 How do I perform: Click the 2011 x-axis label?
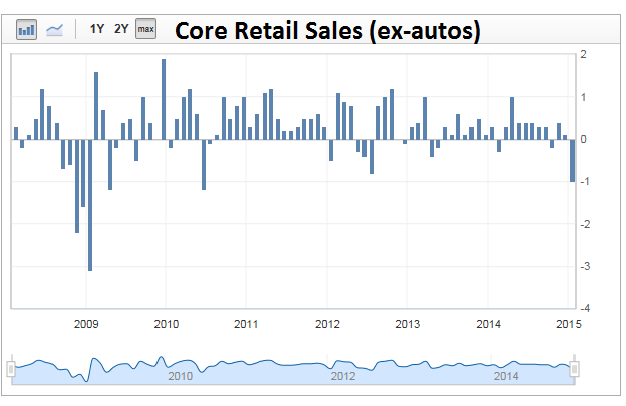pyautogui.click(x=247, y=324)
